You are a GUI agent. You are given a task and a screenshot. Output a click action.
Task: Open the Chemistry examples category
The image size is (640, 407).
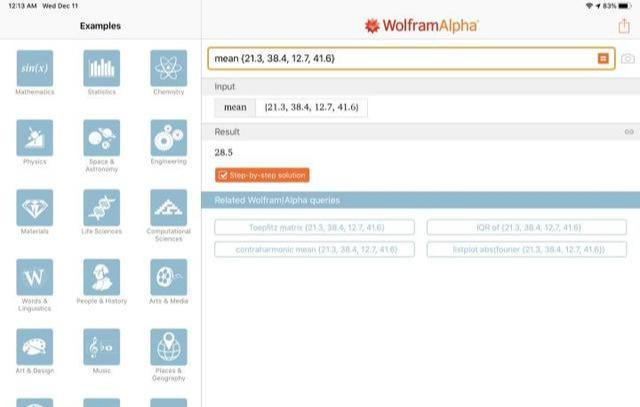click(169, 68)
